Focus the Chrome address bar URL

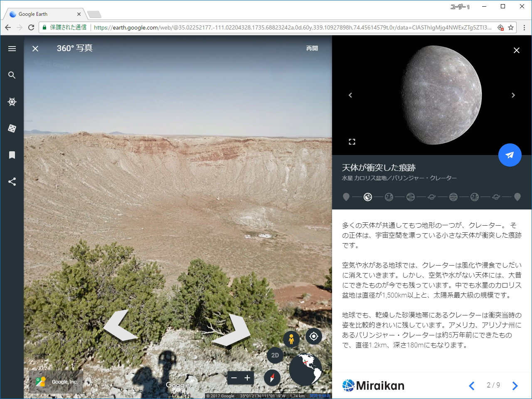point(293,27)
